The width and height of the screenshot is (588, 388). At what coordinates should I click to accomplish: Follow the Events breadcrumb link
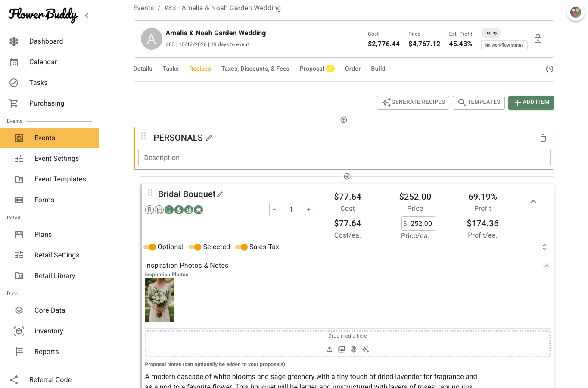(143, 8)
